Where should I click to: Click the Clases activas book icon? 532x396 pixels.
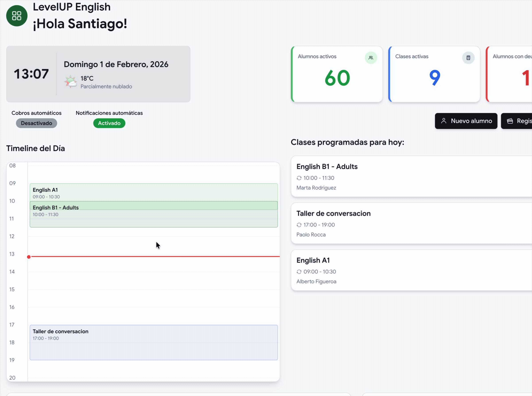pyautogui.click(x=468, y=58)
